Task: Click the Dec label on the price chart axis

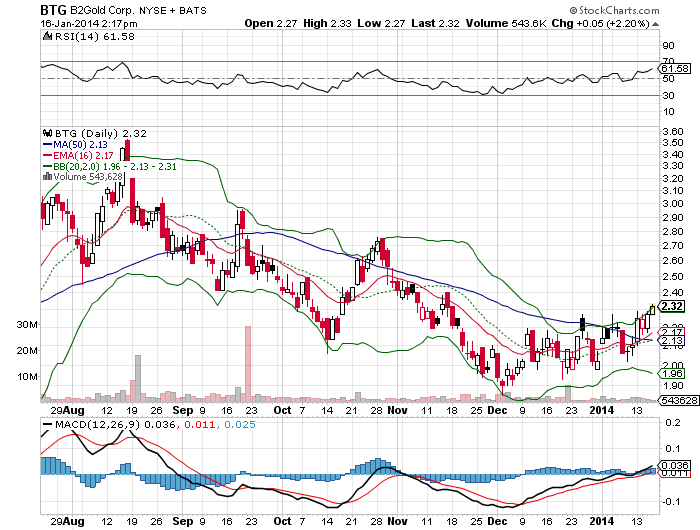Action: point(497,410)
